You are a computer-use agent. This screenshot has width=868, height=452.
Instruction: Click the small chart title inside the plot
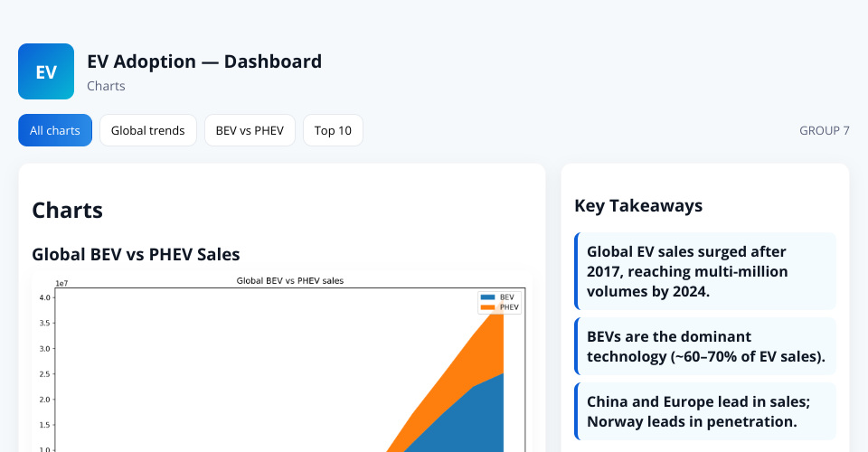pyautogui.click(x=289, y=281)
